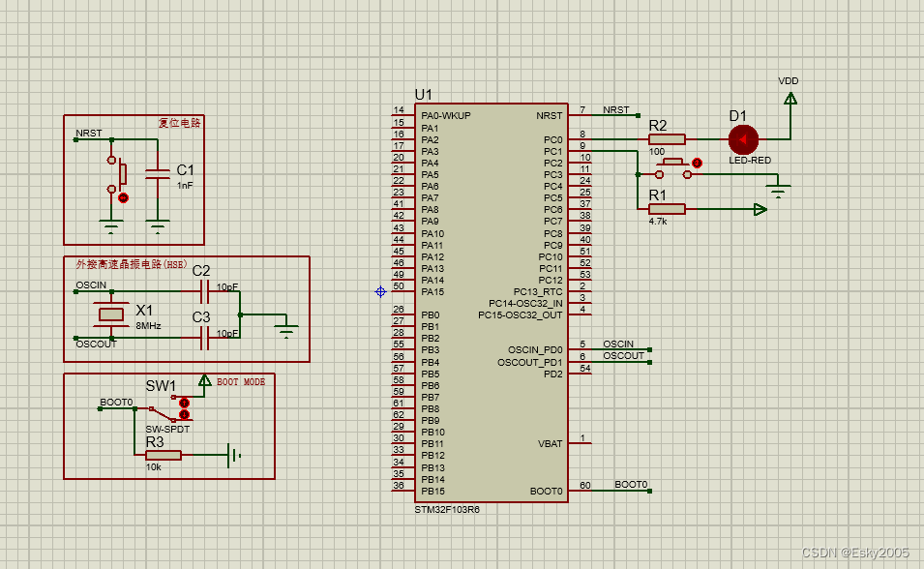
Task: Select the LED-RED value text
Action: click(750, 160)
